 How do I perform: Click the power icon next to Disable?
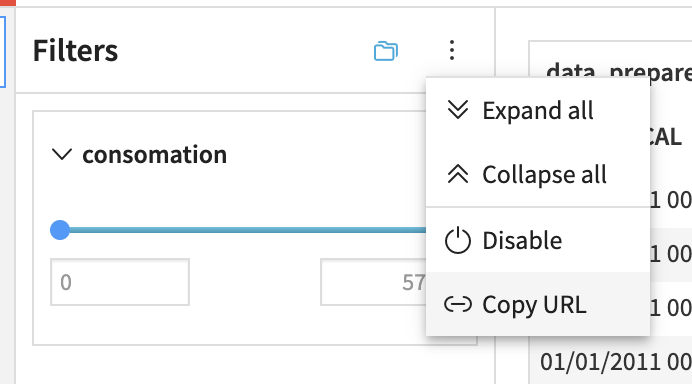pos(458,240)
